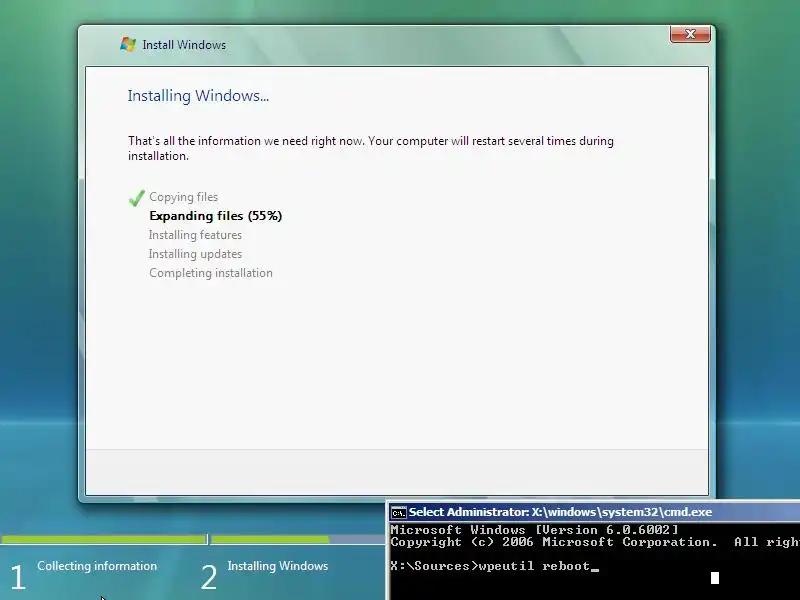Click the Copyright line in cmd window

click(595, 542)
